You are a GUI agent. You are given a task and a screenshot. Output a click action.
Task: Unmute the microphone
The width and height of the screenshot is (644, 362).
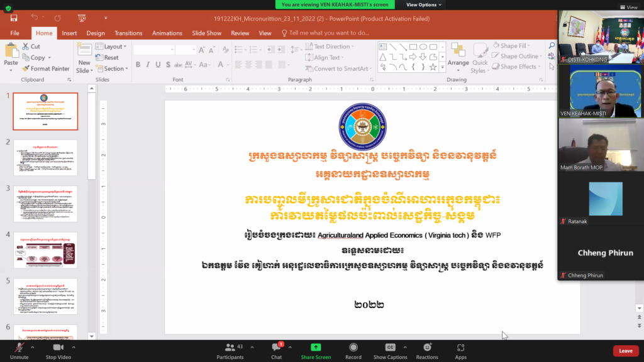[19, 348]
